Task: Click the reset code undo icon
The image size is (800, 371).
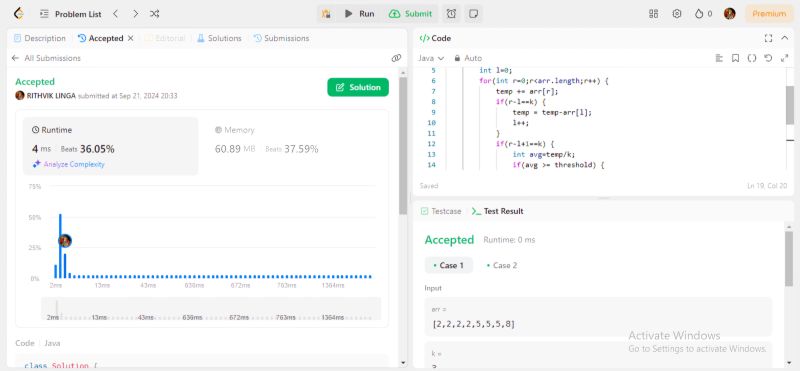Action: (x=768, y=58)
